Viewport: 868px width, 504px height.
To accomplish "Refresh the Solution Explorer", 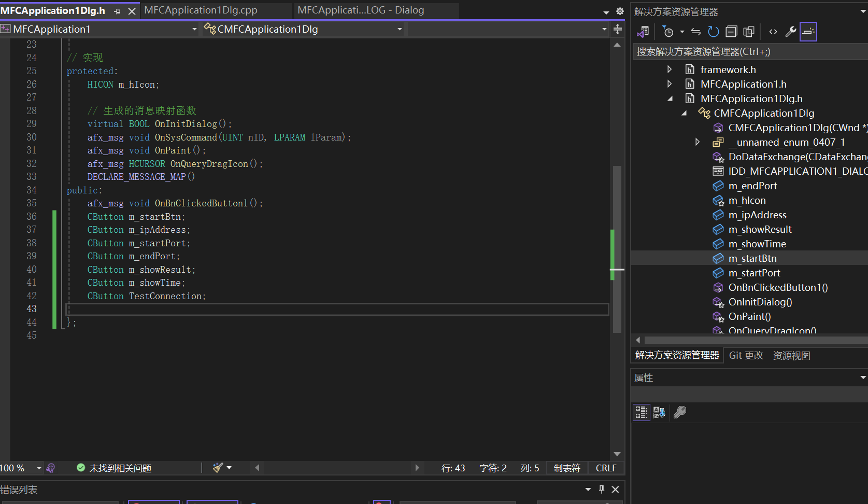I will (714, 32).
